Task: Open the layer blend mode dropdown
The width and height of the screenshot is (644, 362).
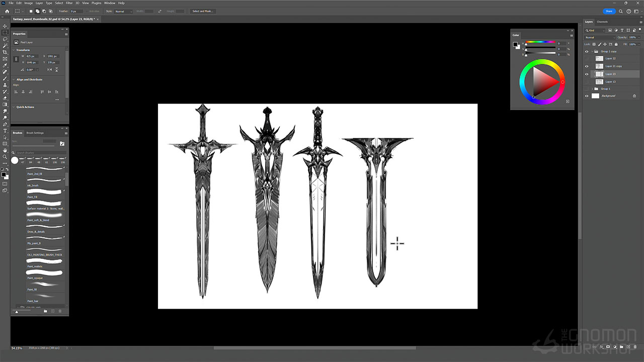Action: (x=599, y=37)
